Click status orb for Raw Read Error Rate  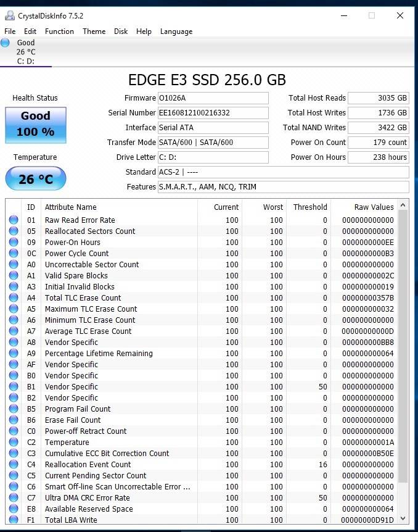(x=14, y=220)
